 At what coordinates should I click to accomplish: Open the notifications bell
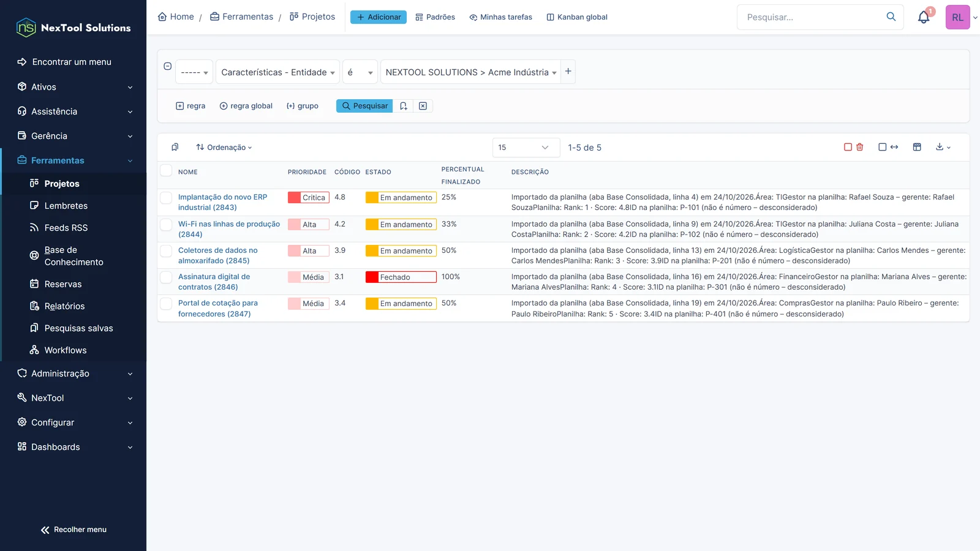pos(923,17)
